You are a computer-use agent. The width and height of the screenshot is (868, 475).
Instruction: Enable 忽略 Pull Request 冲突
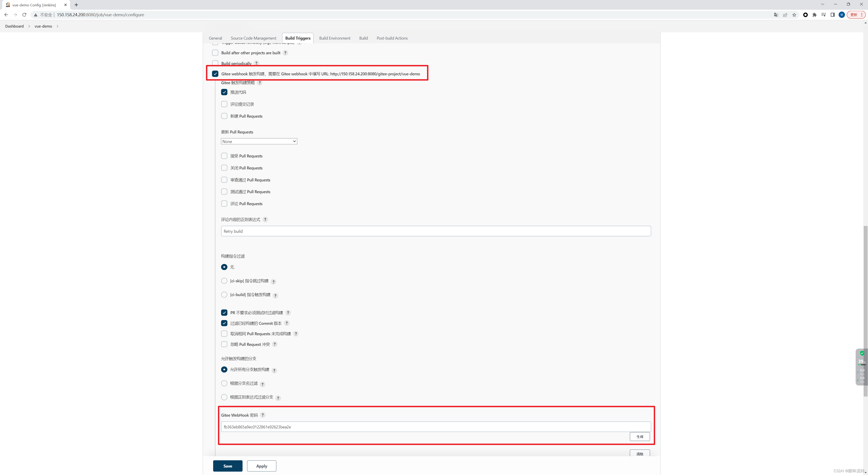point(224,344)
